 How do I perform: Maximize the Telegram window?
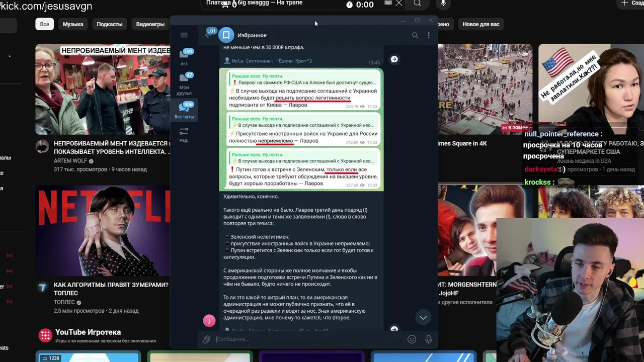(417, 21)
